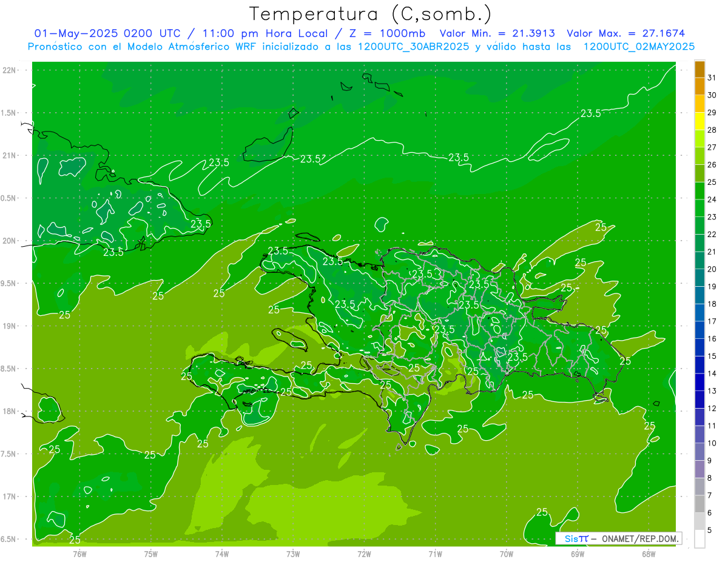The width and height of the screenshot is (728, 562).
Task: Click the '11:00 pm Hora Local' text
Action: tap(264, 33)
